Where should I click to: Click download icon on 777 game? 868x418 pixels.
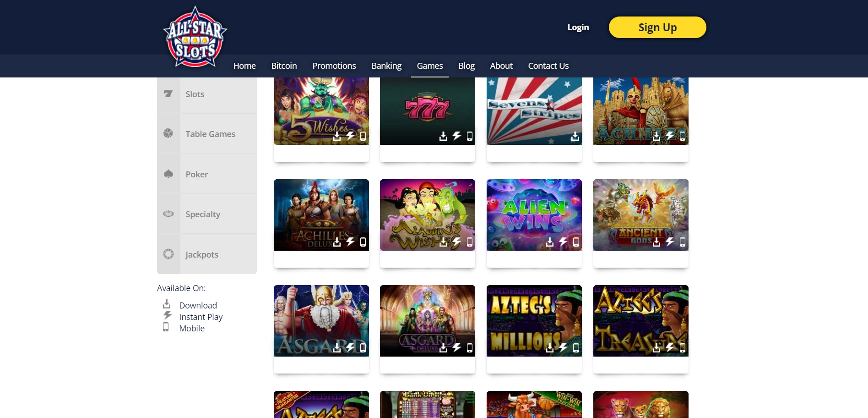(443, 136)
